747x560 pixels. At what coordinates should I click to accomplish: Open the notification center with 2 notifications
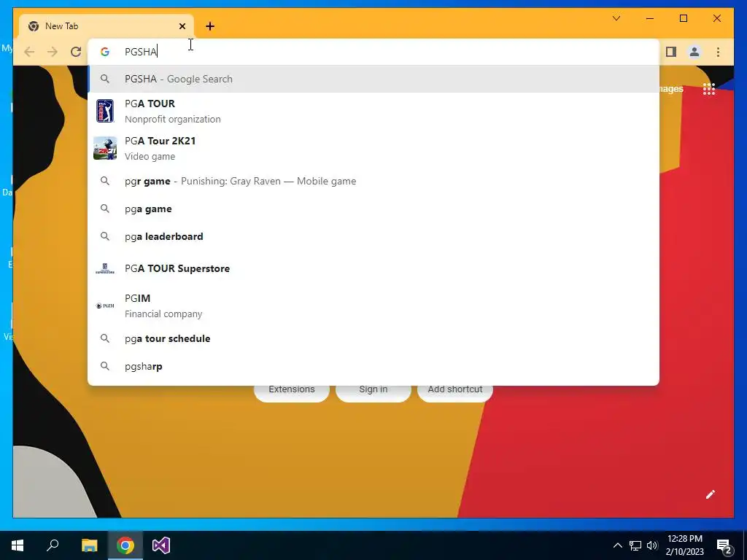tap(724, 546)
